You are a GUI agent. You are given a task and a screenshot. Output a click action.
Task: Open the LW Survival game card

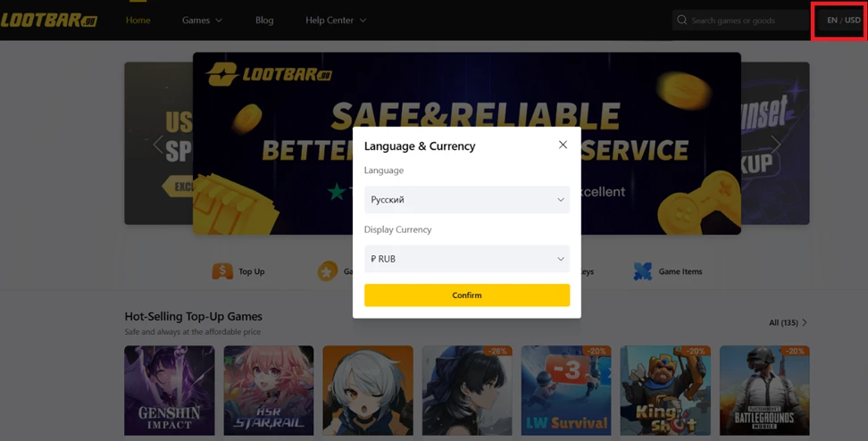(566, 390)
